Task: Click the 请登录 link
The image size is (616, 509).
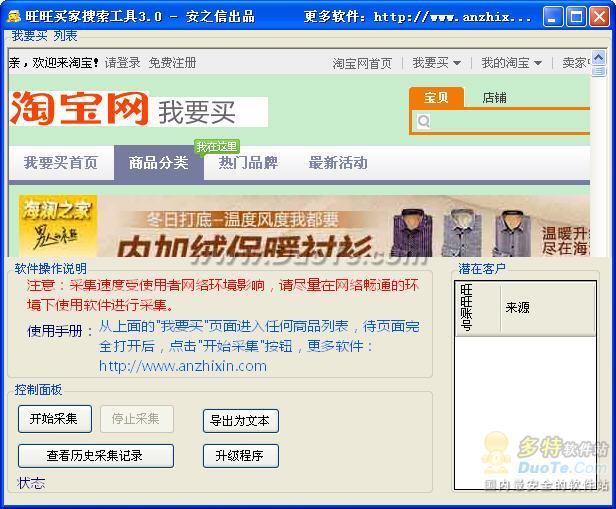Action: (x=123, y=63)
